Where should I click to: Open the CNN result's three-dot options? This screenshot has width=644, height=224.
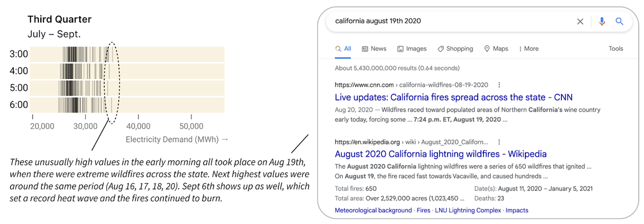500,85
